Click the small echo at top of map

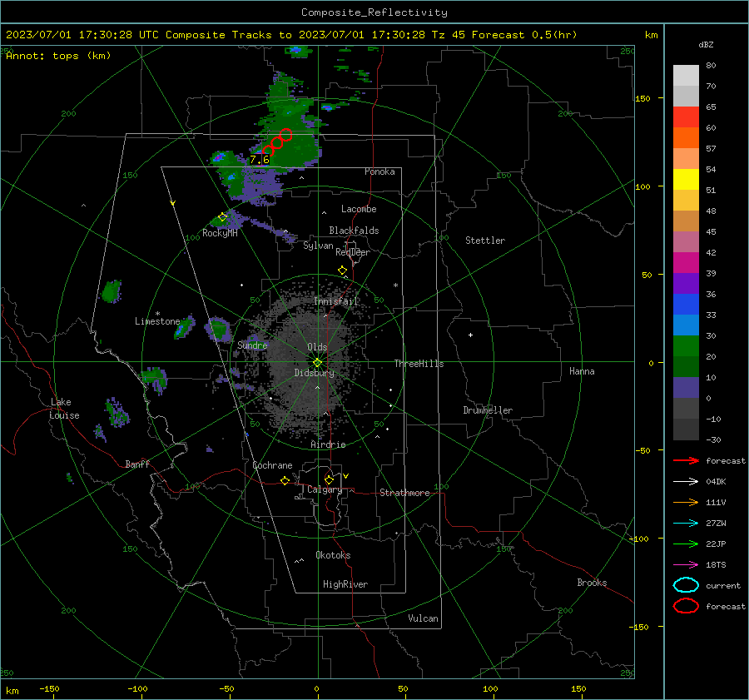tap(296, 50)
